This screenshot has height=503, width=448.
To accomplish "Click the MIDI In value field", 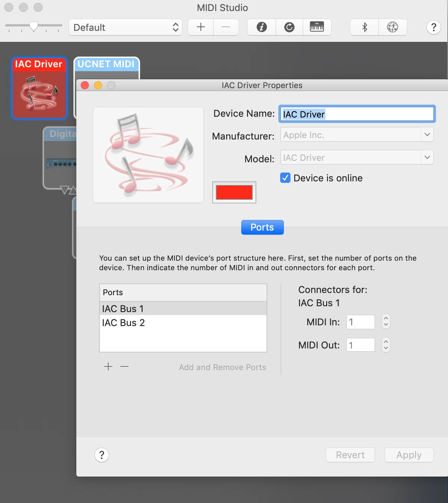I will coord(361,322).
